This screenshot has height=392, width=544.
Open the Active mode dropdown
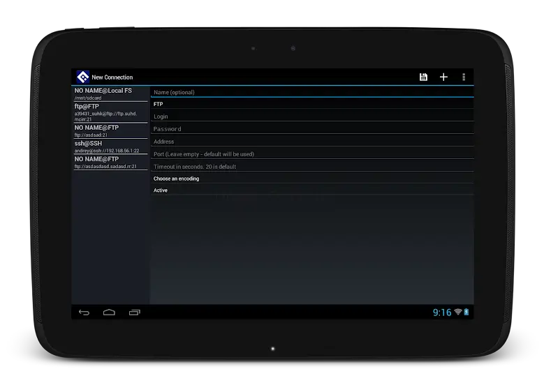tap(312, 190)
